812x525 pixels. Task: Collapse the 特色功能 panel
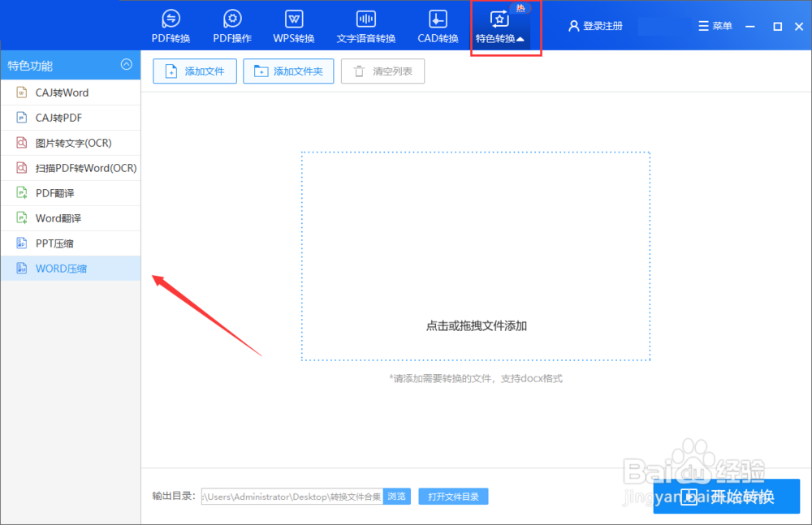[126, 65]
